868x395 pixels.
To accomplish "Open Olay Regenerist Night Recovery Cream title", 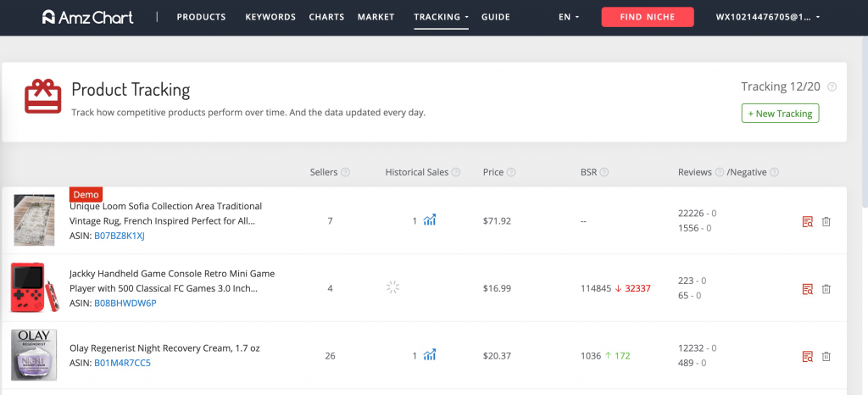I will (164, 348).
